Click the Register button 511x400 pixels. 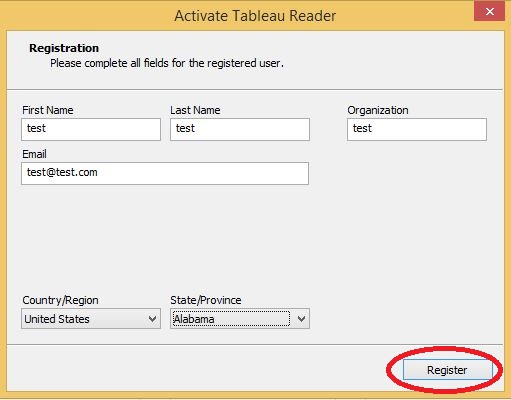447,369
